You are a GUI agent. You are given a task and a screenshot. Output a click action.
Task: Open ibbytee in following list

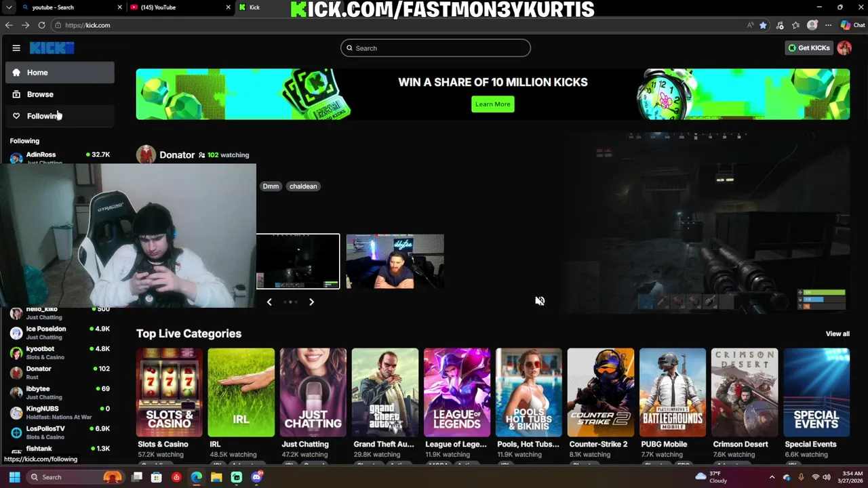pyautogui.click(x=60, y=392)
